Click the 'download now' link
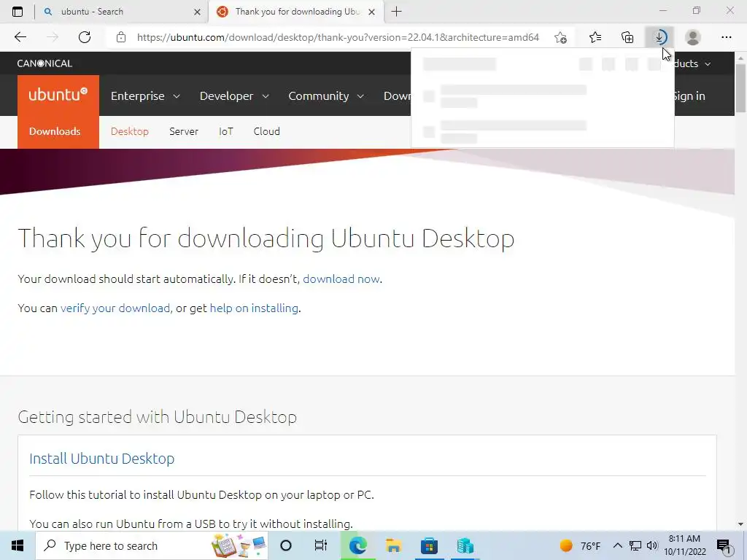 341,279
